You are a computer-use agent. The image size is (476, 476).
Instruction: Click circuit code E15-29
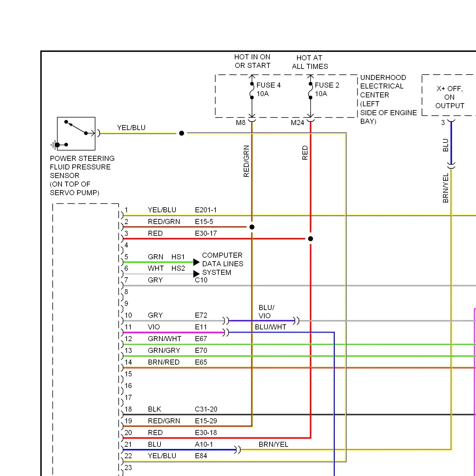click(x=206, y=421)
